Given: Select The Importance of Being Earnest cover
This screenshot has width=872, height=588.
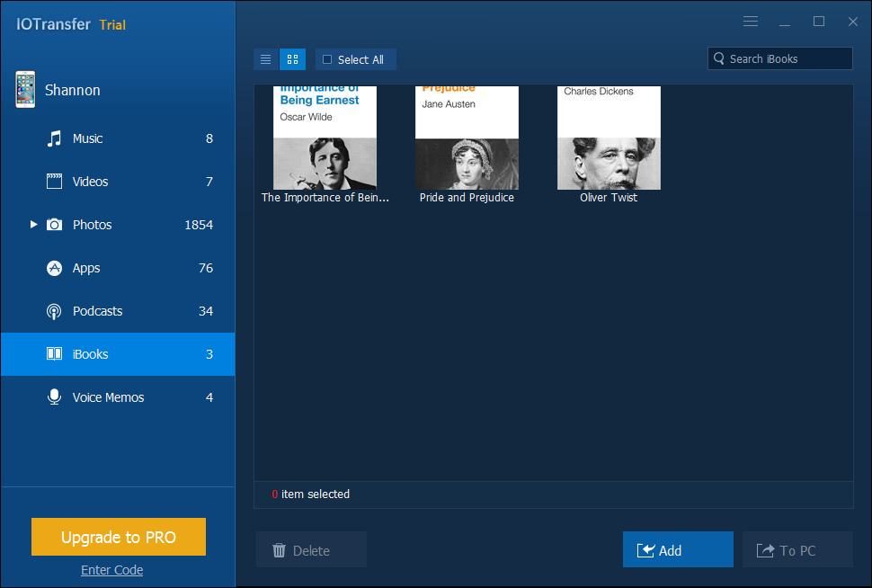Looking at the screenshot, I should [325, 138].
